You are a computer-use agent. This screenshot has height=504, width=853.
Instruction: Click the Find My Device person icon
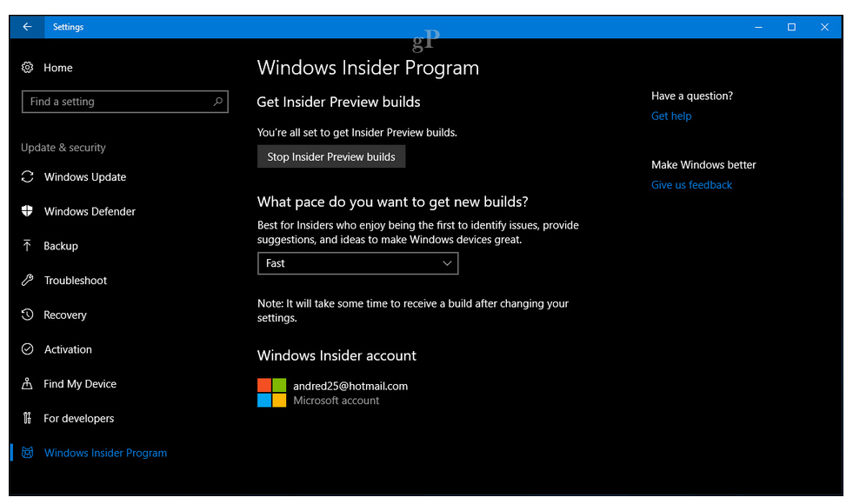point(27,383)
